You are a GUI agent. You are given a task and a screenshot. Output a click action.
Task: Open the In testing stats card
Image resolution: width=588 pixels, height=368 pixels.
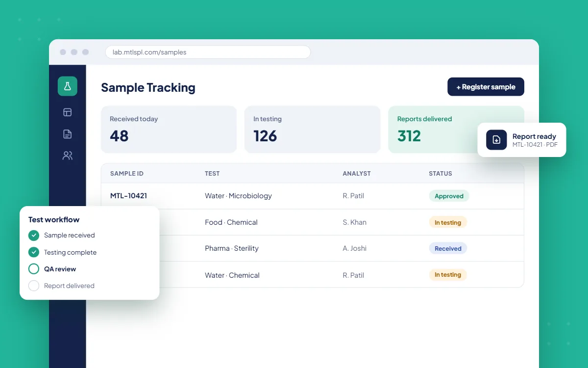[x=312, y=130]
